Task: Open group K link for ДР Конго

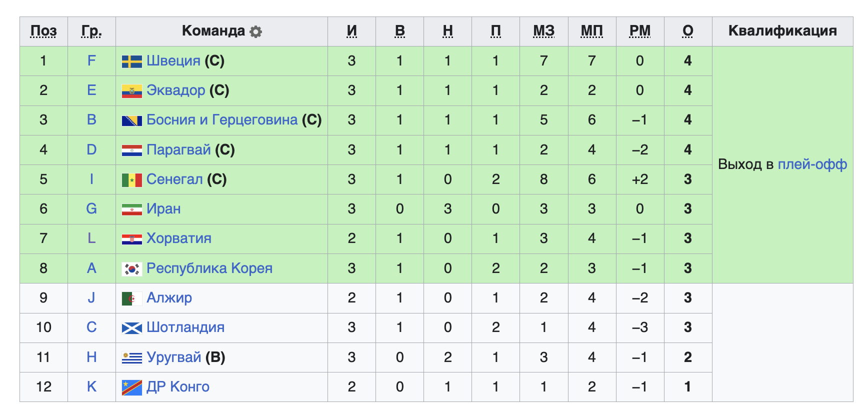Action: click(x=91, y=386)
